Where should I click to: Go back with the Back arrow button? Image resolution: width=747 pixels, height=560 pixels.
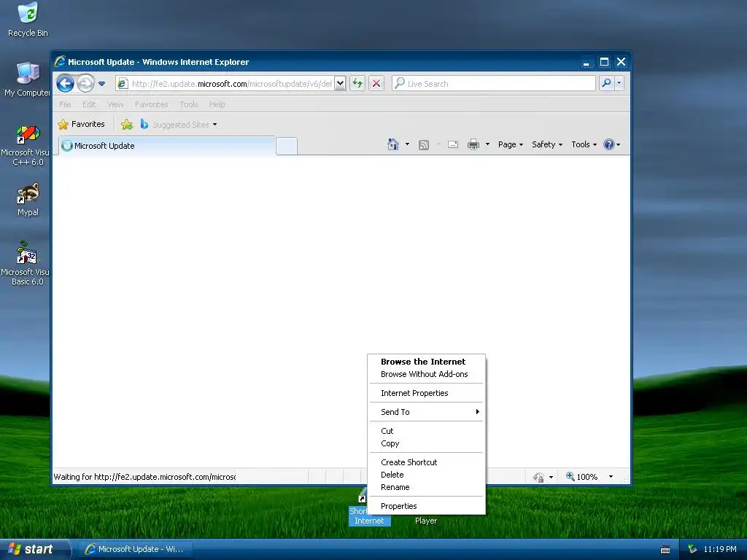tap(65, 84)
